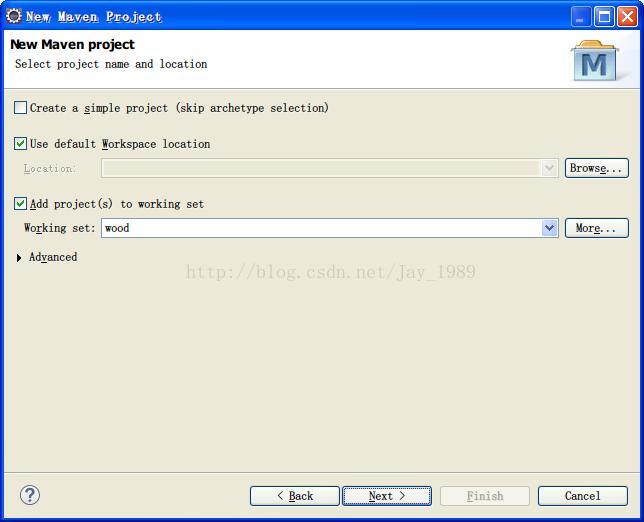Proceed with the Next > button

[x=387, y=496]
